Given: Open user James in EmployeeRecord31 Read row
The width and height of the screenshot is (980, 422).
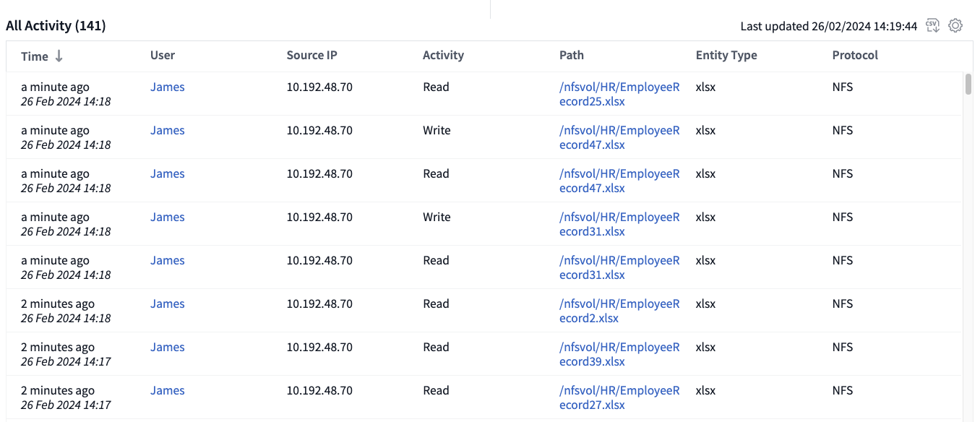Looking at the screenshot, I should tap(168, 260).
